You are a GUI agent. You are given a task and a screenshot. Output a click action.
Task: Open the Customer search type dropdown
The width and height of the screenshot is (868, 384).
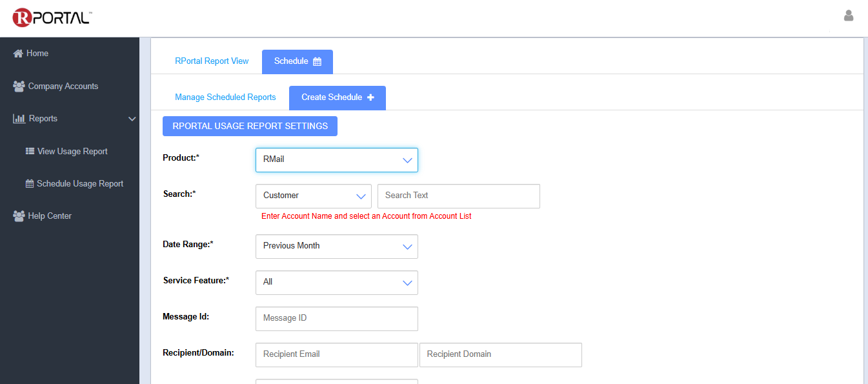(313, 196)
